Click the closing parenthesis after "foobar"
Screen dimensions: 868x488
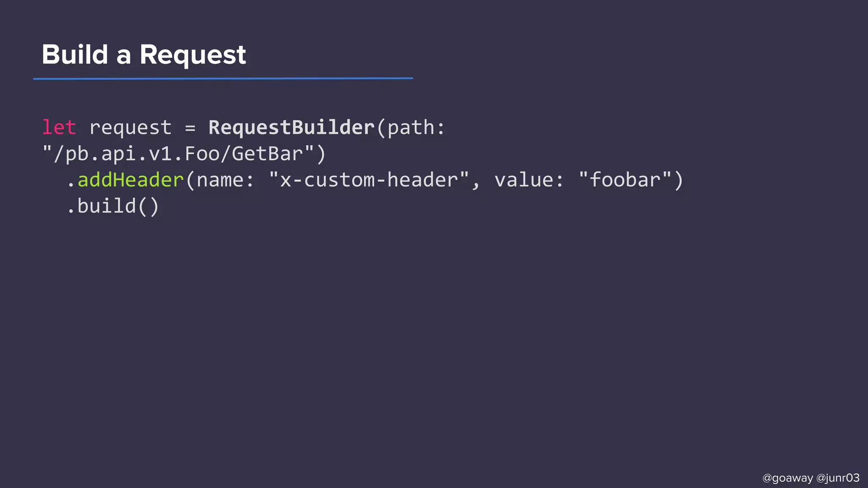(679, 180)
